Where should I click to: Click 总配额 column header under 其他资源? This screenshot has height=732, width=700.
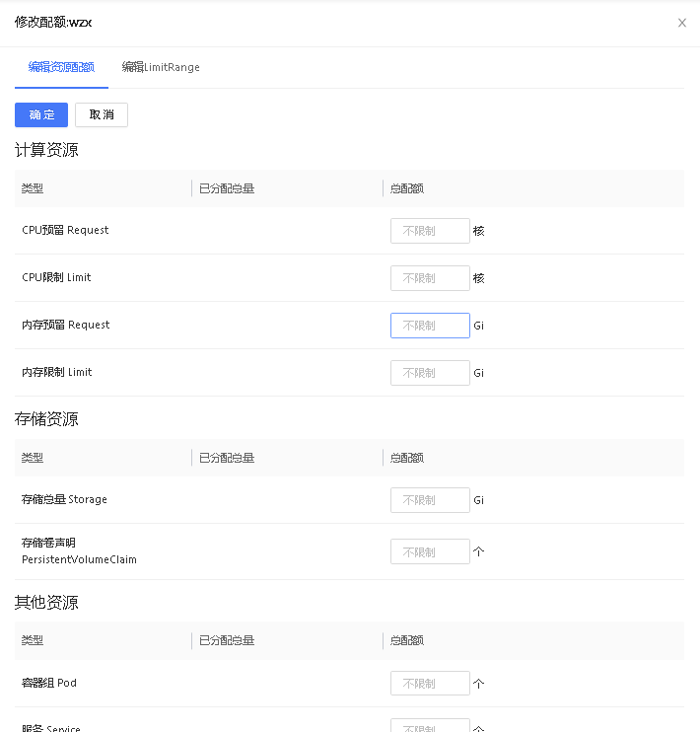406,640
